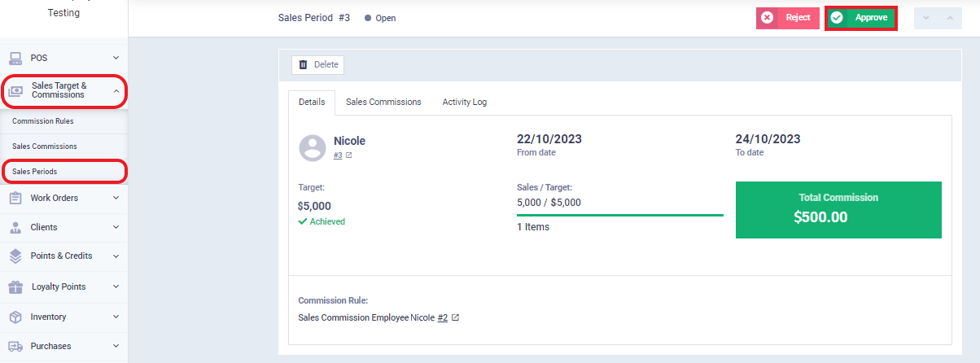This screenshot has width=980, height=363.
Task: Open Commission Rules in sidebar
Action: (43, 121)
